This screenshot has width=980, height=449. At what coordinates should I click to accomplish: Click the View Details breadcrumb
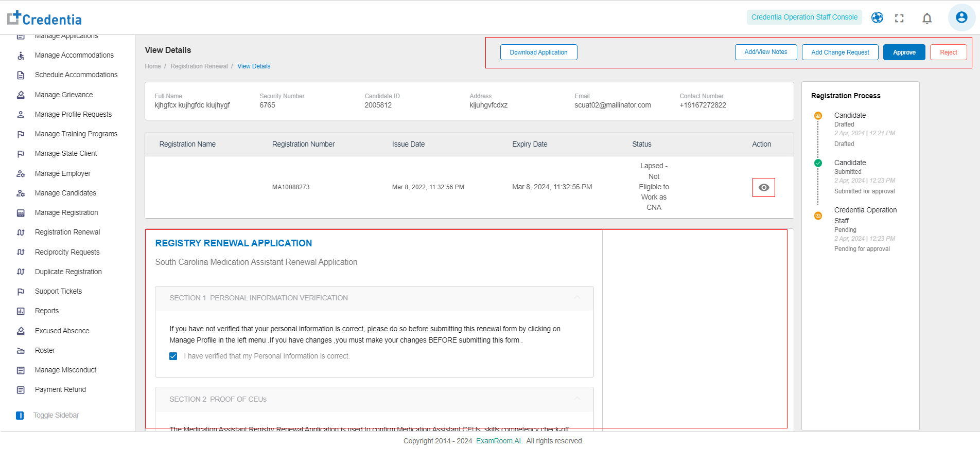[254, 66]
